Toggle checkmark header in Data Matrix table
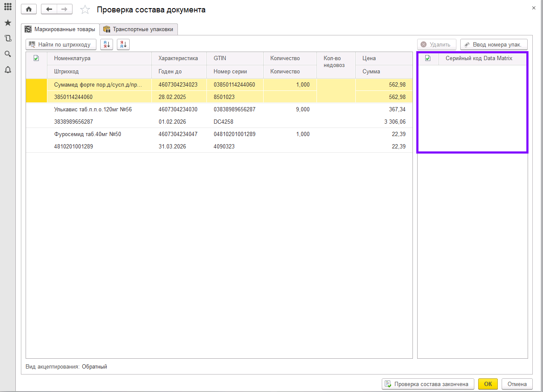The height and width of the screenshot is (392, 543). (x=428, y=58)
